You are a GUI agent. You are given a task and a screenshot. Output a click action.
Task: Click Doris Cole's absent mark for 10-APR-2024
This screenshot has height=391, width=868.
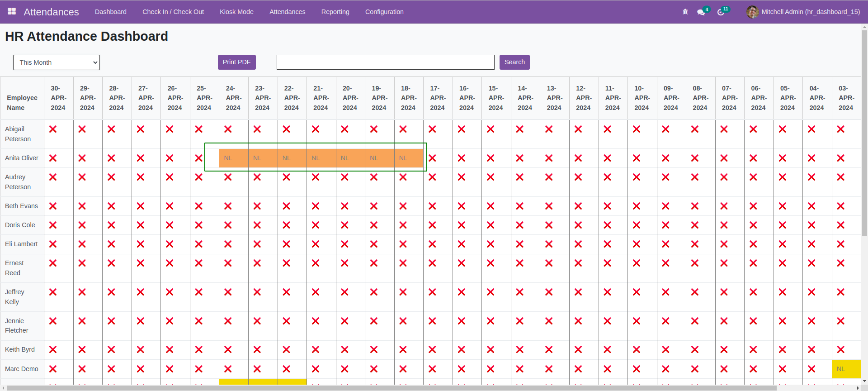click(637, 225)
